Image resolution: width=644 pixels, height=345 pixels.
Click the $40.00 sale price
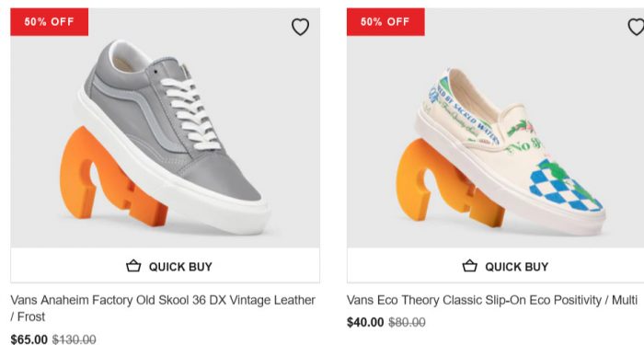click(x=365, y=322)
